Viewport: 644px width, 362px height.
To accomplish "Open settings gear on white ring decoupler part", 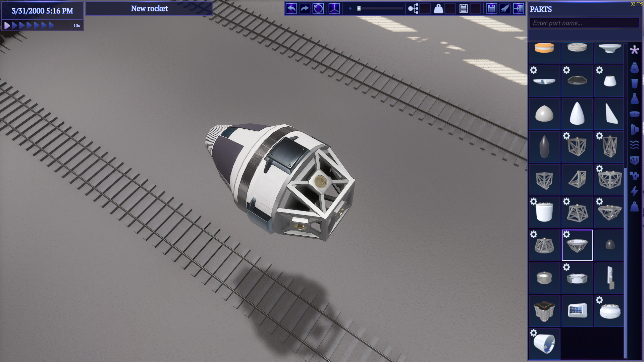I will (567, 267).
